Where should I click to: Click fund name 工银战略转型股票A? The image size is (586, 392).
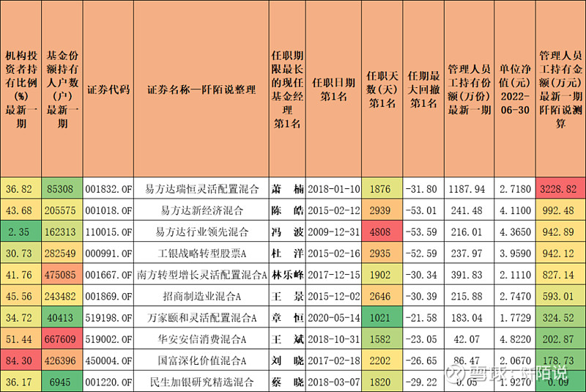[201, 254]
